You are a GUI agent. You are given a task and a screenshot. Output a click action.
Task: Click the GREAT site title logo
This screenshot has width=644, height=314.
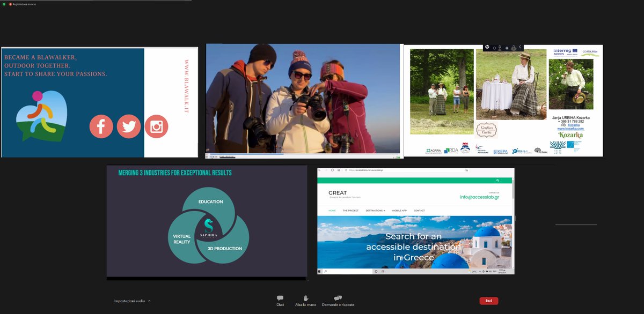pos(338,193)
